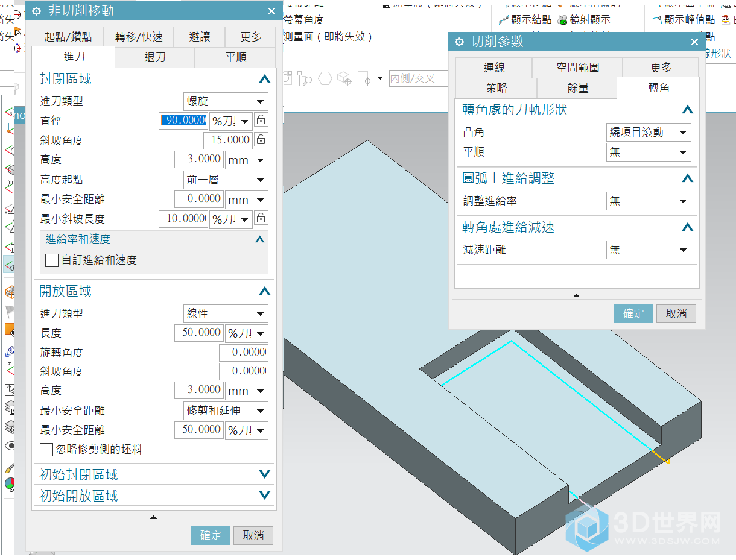The width and height of the screenshot is (736, 560).
Task: Click 取消 in 切削參數 dialog
Action: [676, 313]
